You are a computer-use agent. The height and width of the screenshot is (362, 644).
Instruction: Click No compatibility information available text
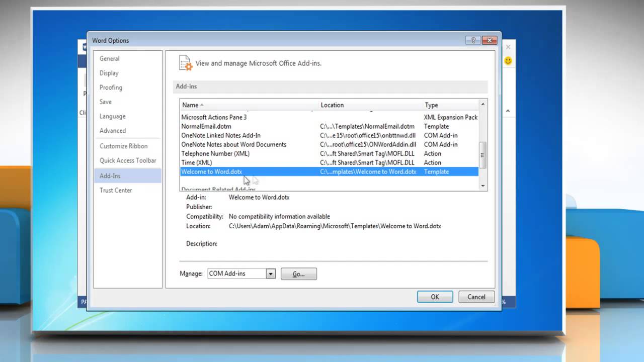pos(279,217)
